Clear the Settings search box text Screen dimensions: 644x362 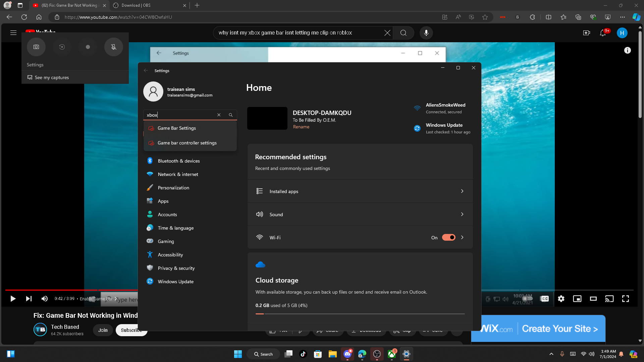(219, 115)
